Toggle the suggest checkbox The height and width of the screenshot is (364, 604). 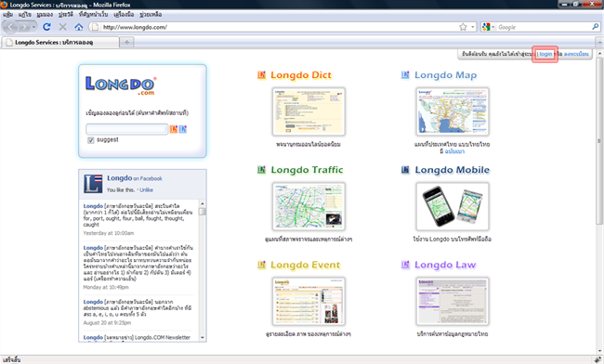91,140
